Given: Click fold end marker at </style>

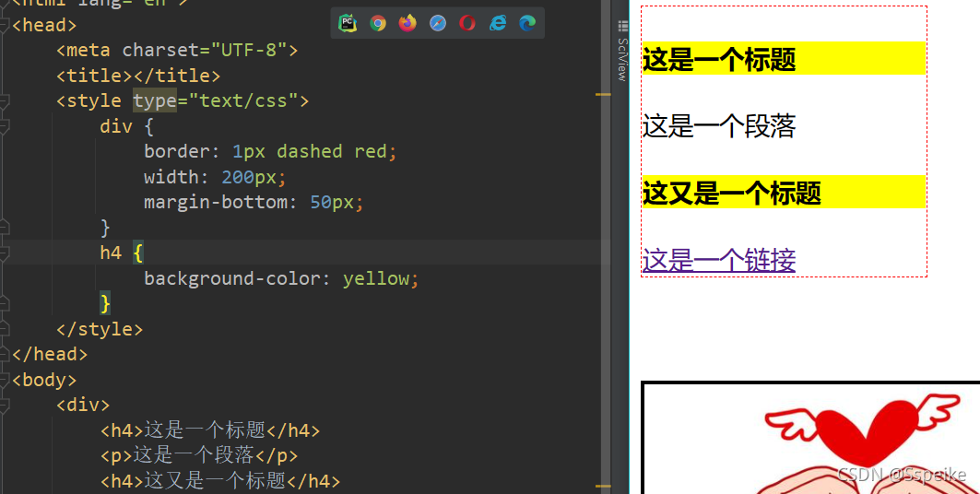Looking at the screenshot, I should coord(4,329).
